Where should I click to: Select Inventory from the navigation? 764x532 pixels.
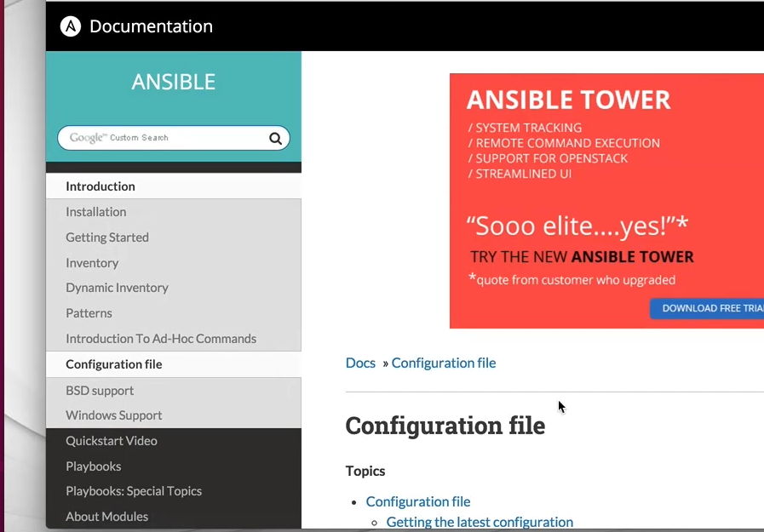tap(92, 262)
